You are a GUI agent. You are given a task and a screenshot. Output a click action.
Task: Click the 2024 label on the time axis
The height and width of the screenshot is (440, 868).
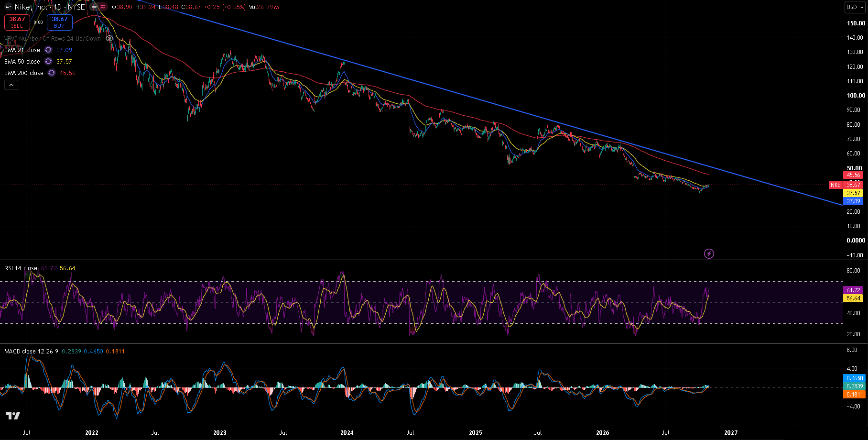point(347,433)
